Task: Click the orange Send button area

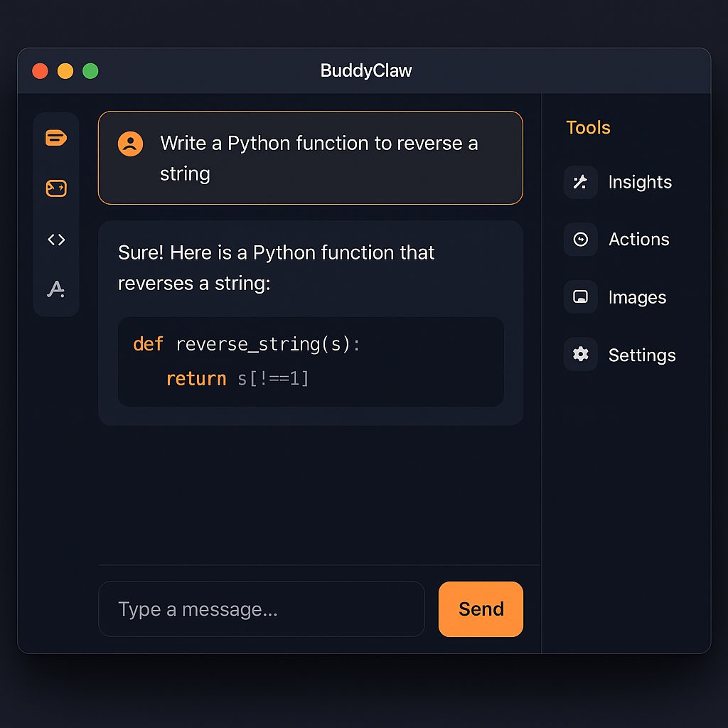Action: click(481, 609)
